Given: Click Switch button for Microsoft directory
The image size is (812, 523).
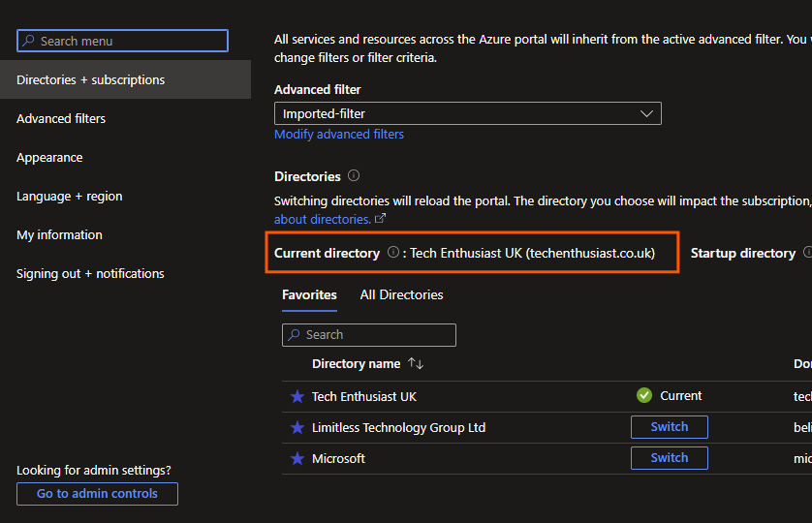Looking at the screenshot, I should (669, 458).
